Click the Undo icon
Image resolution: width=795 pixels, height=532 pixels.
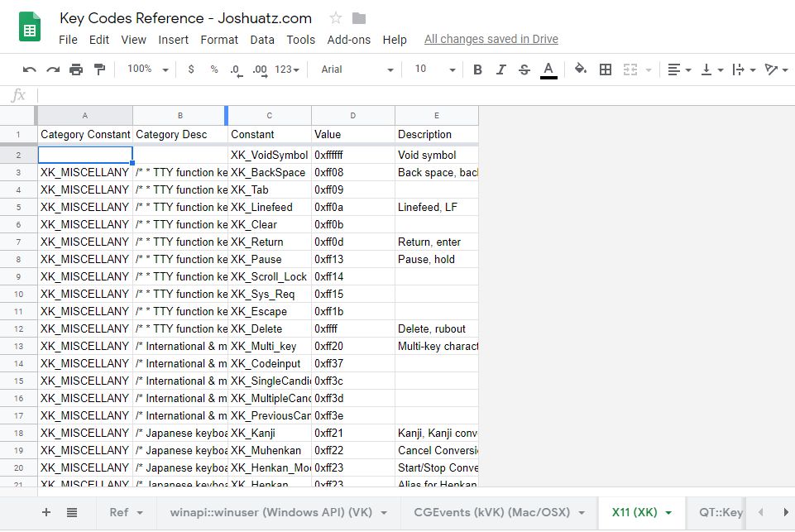(30, 69)
